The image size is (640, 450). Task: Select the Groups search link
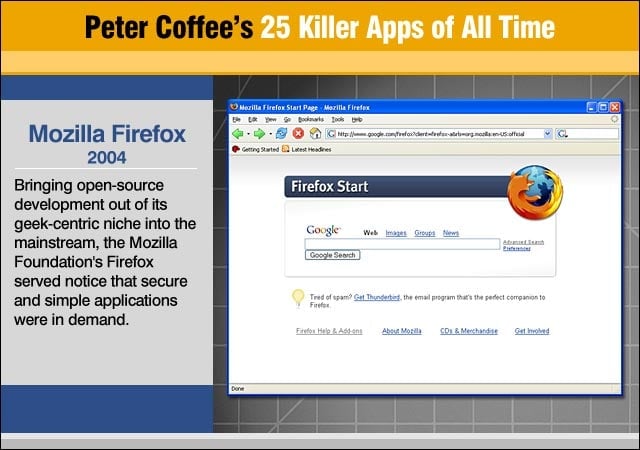(424, 233)
